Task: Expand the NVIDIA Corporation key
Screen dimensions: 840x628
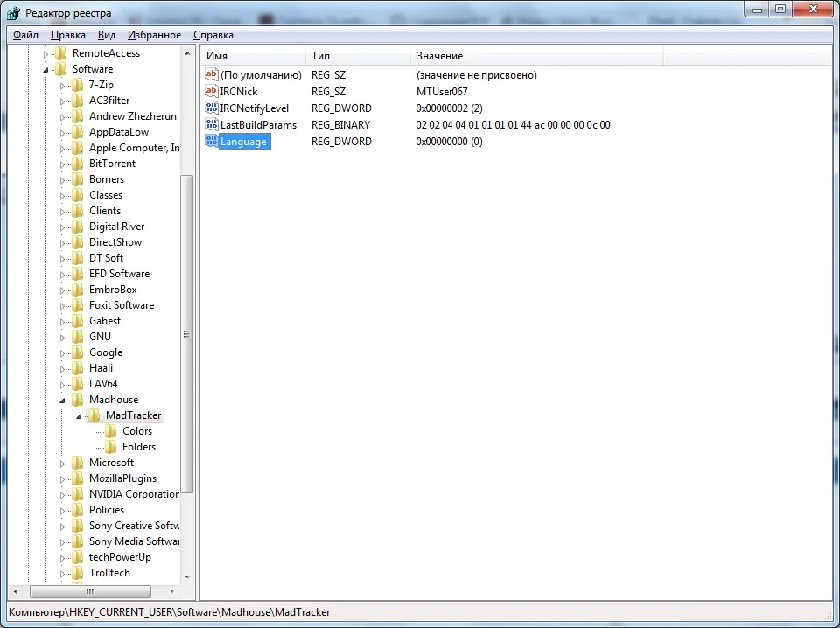Action: pos(63,495)
